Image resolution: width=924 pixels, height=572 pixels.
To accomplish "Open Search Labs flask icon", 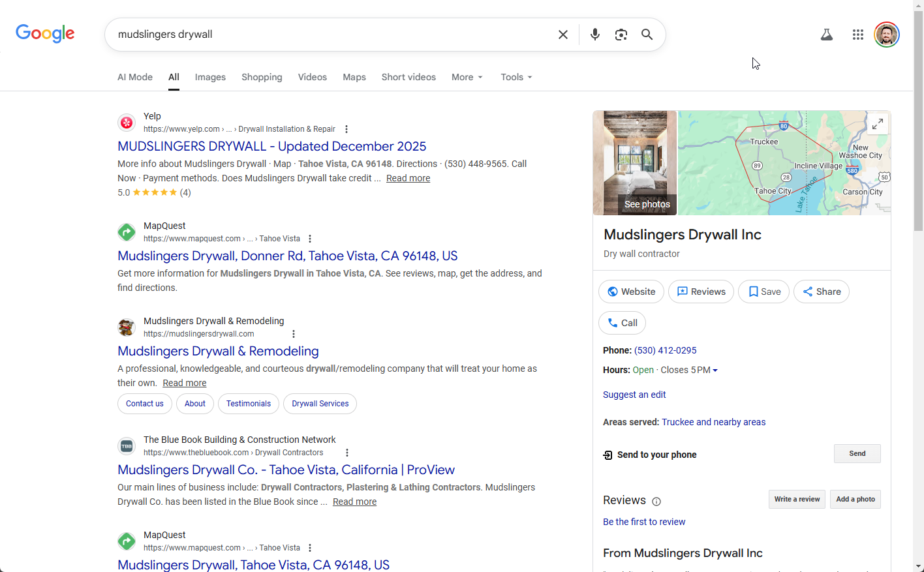I will pos(827,35).
